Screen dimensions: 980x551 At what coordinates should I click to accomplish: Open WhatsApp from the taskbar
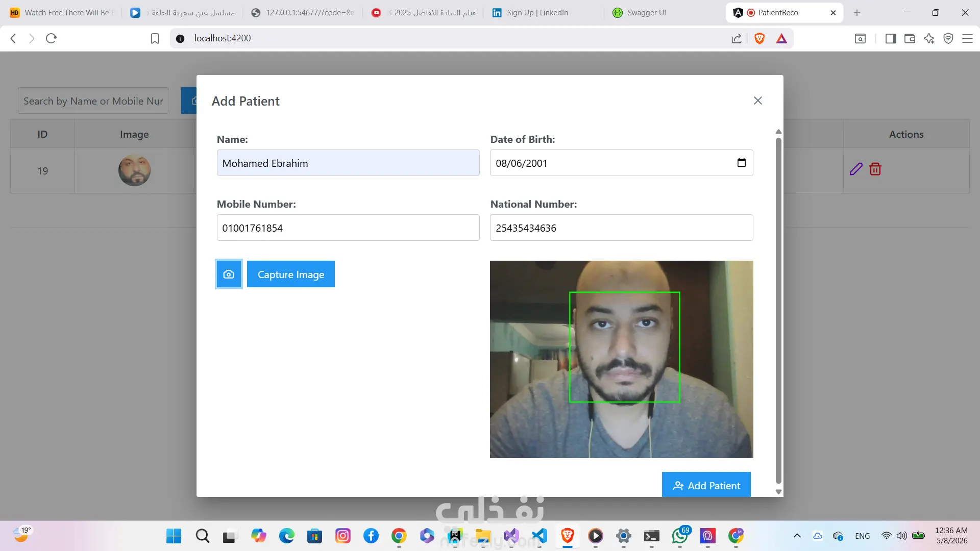pyautogui.click(x=680, y=536)
